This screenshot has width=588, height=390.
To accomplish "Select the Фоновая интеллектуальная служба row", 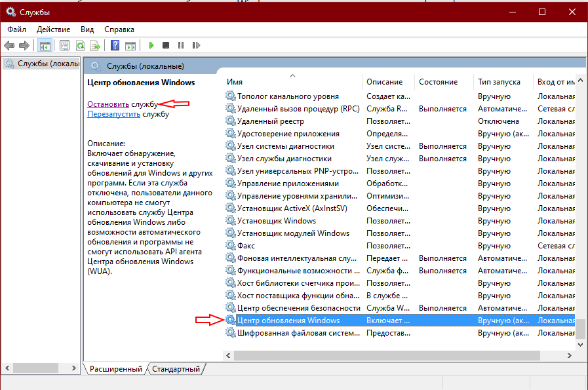I will [x=400, y=258].
